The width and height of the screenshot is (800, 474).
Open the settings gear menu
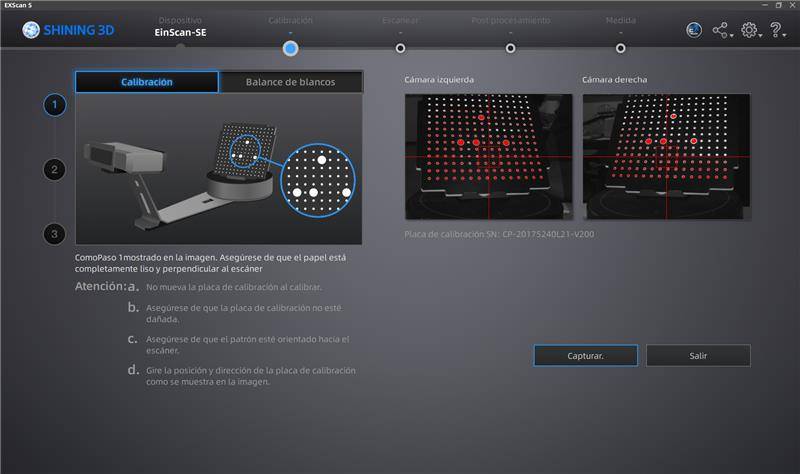[748, 30]
